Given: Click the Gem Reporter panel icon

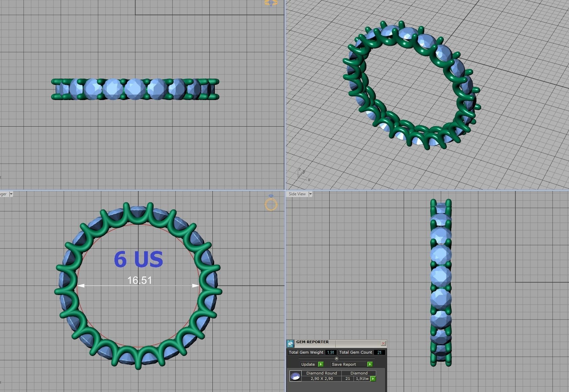Looking at the screenshot, I should click(x=290, y=344).
